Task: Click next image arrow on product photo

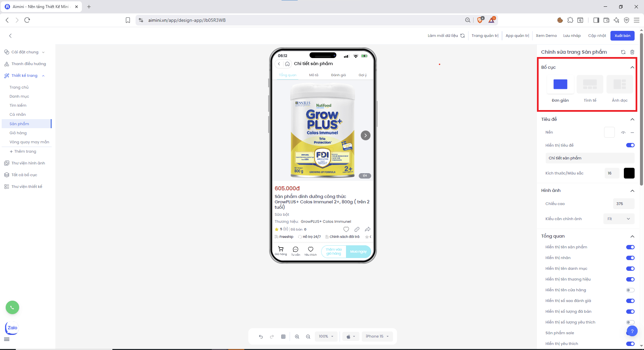Action: pos(365,135)
